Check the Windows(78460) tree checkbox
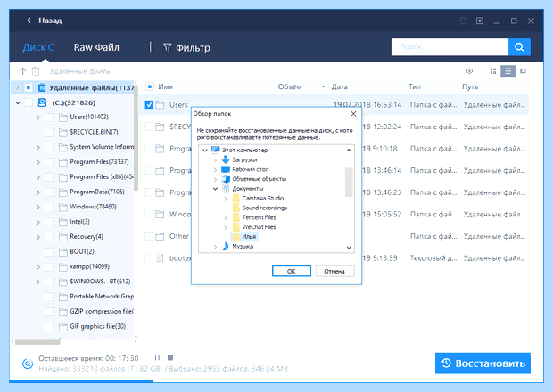The height and width of the screenshot is (392, 553). tap(49, 207)
